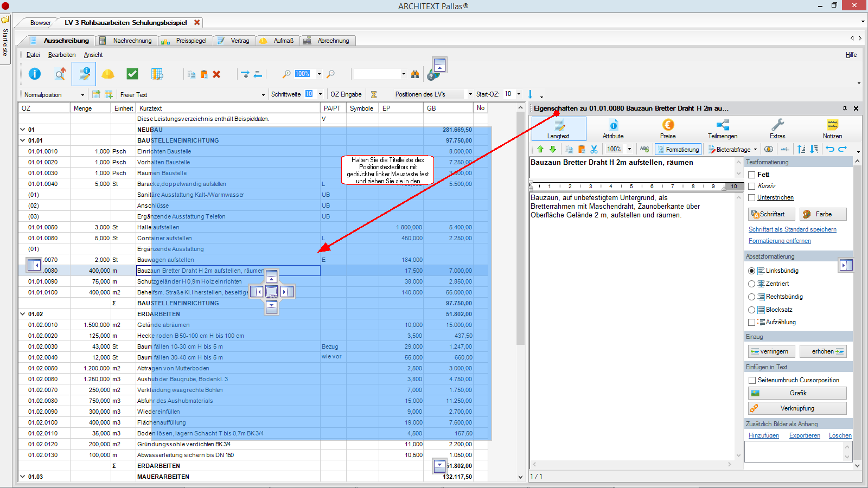Select the Blocksatz alignment radio button
This screenshot has height=488, width=868.
tap(751, 310)
